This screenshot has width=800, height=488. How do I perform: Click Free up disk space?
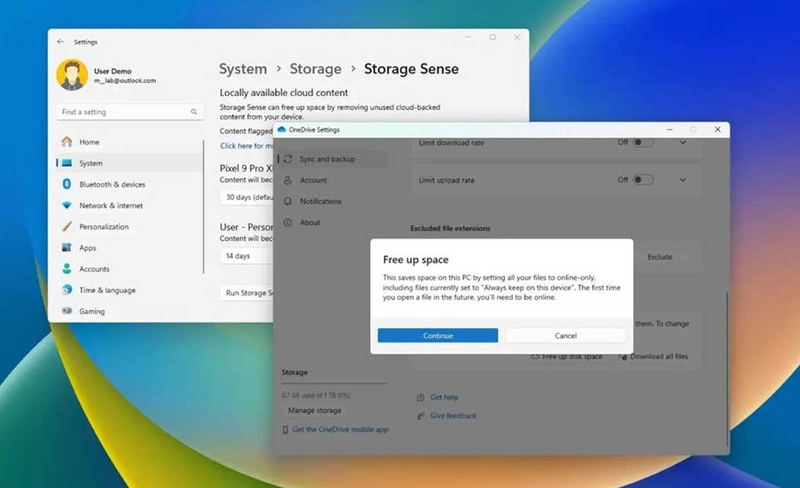[x=567, y=356]
